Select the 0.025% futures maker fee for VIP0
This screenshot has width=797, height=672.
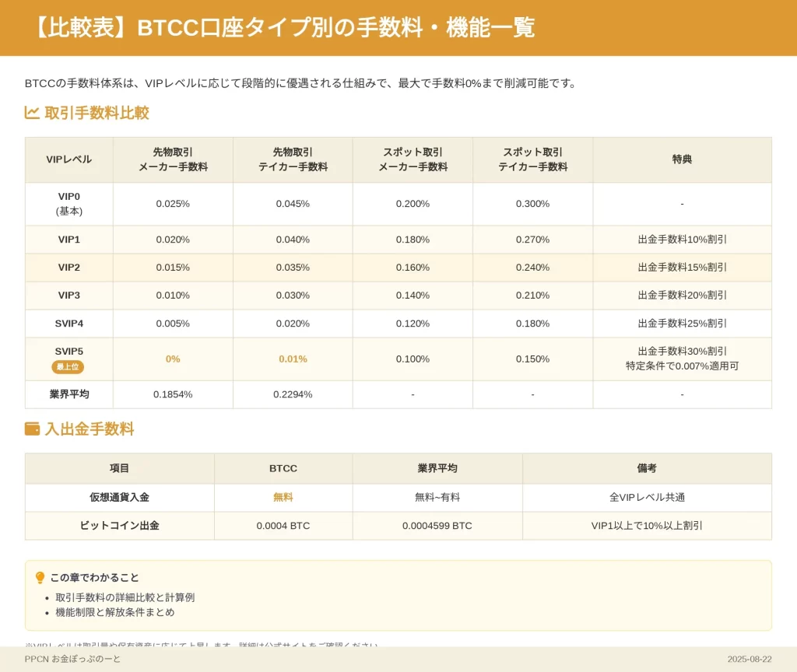click(173, 204)
